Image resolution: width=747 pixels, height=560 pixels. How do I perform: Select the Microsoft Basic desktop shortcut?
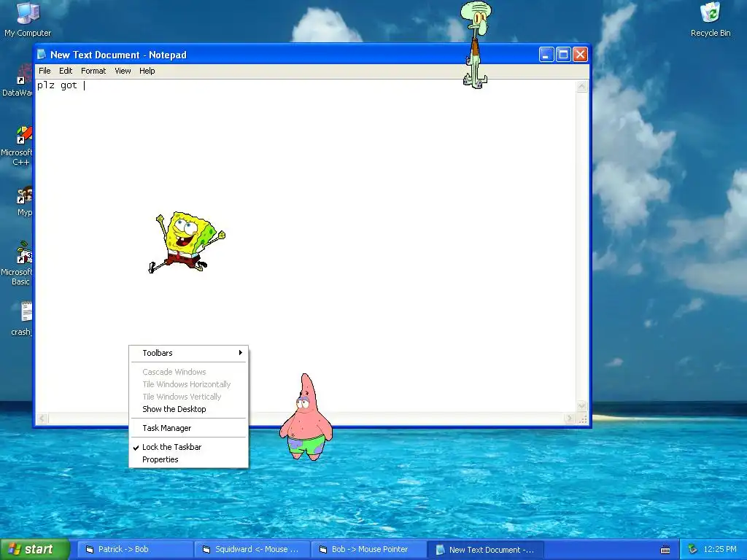[19, 265]
